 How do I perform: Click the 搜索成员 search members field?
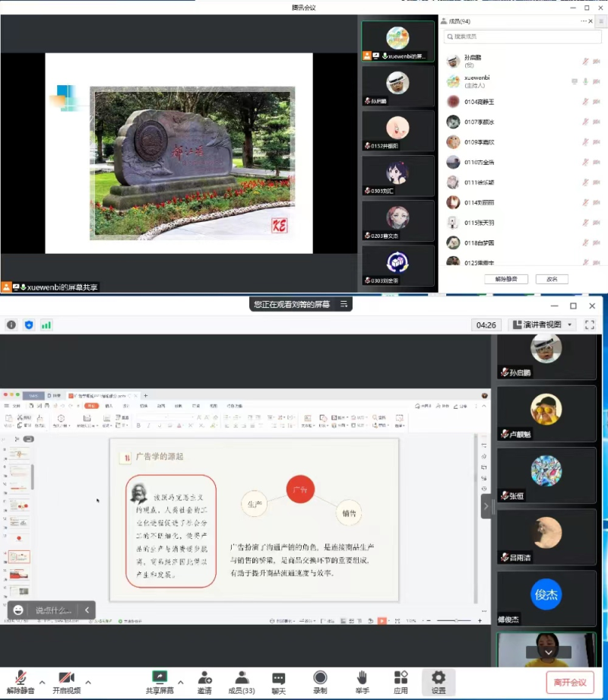(x=517, y=36)
